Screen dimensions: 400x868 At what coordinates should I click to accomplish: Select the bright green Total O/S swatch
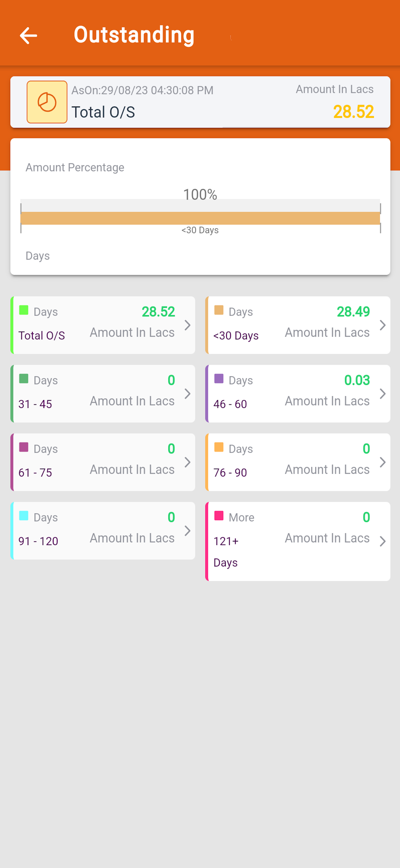tap(24, 310)
